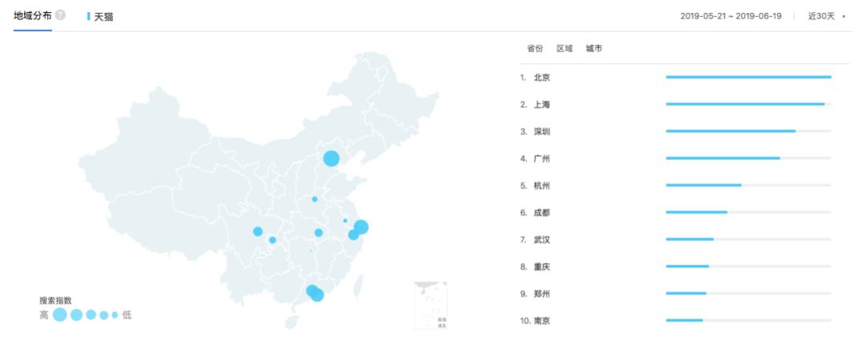Click the 北京 bubble on the map
Screen dimensions: 868x350
[331, 159]
